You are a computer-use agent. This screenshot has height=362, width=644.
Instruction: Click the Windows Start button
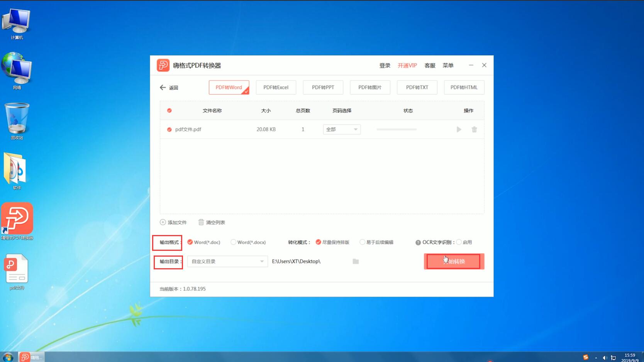[8, 357]
